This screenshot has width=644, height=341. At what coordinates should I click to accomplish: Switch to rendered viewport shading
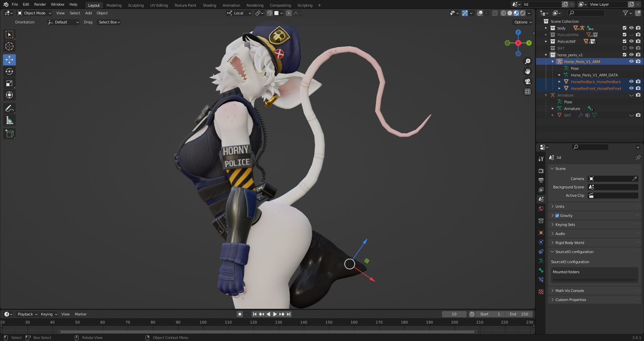[523, 13]
